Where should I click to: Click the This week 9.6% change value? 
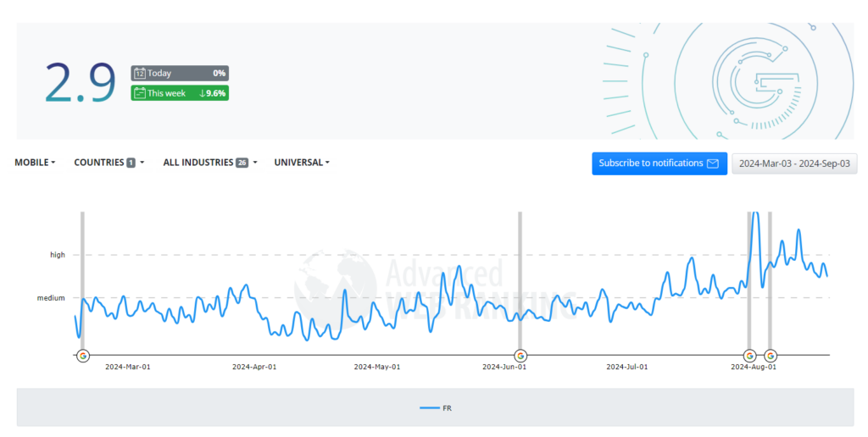pyautogui.click(x=213, y=93)
